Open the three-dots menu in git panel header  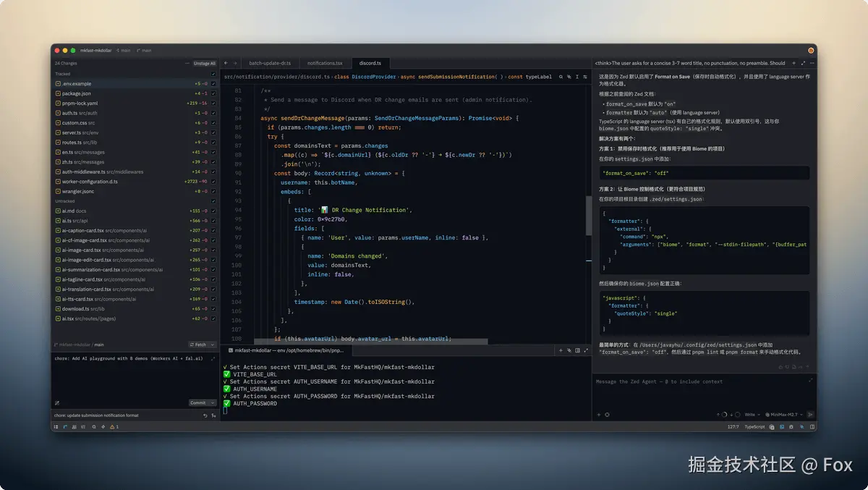coord(187,64)
